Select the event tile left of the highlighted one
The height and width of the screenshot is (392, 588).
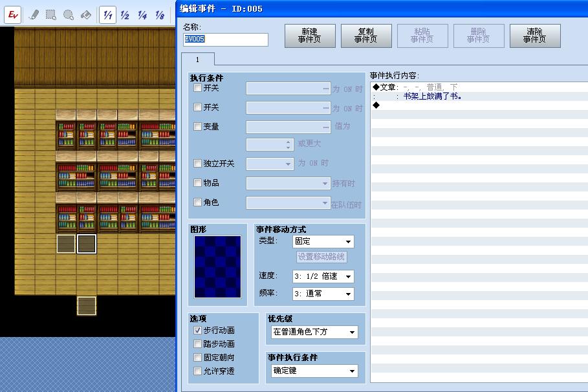point(66,244)
